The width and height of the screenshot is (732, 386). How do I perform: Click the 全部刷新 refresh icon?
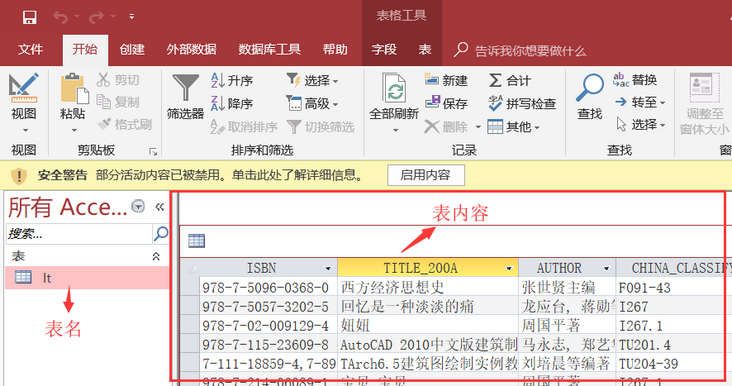pos(394,88)
